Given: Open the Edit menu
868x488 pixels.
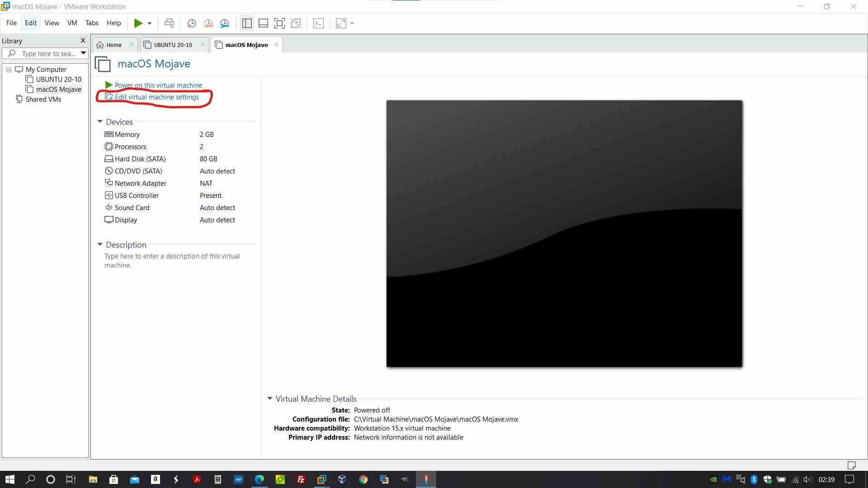Looking at the screenshot, I should point(31,23).
